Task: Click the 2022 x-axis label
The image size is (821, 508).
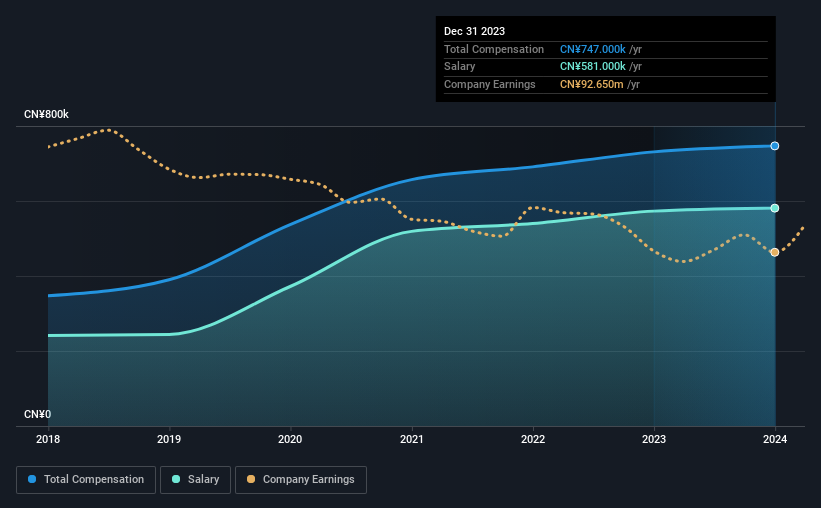Action: pyautogui.click(x=533, y=439)
